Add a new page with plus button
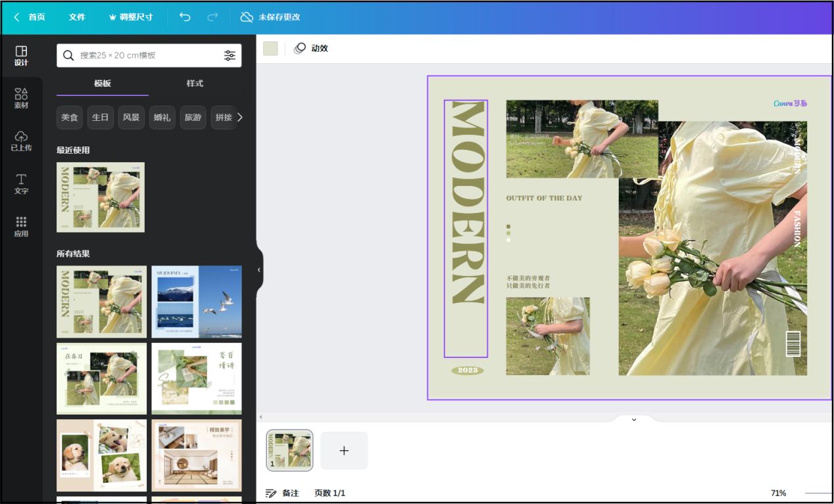 (344, 451)
